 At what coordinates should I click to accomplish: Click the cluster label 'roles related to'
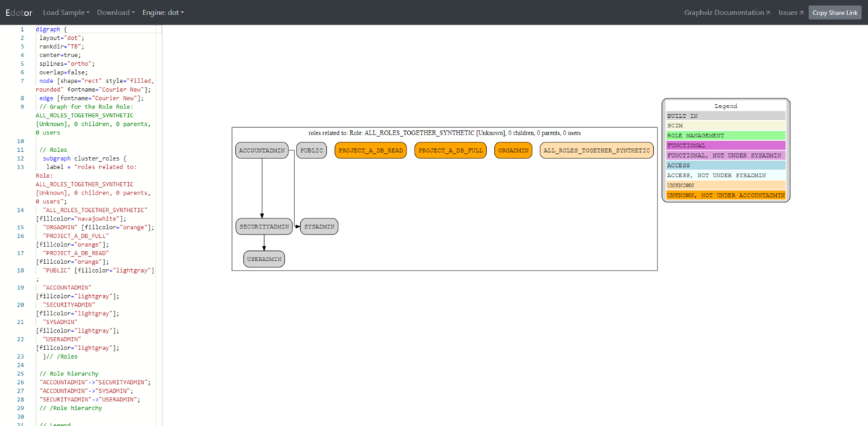[444, 133]
